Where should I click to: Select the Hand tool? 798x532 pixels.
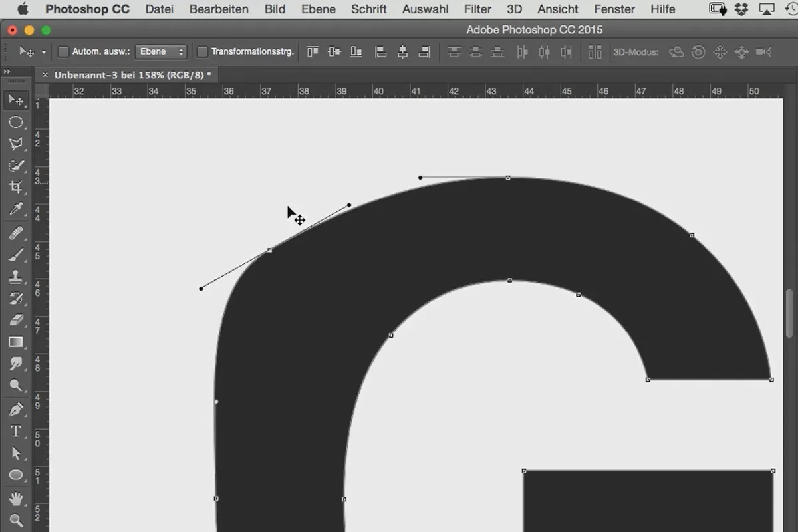coord(16,498)
